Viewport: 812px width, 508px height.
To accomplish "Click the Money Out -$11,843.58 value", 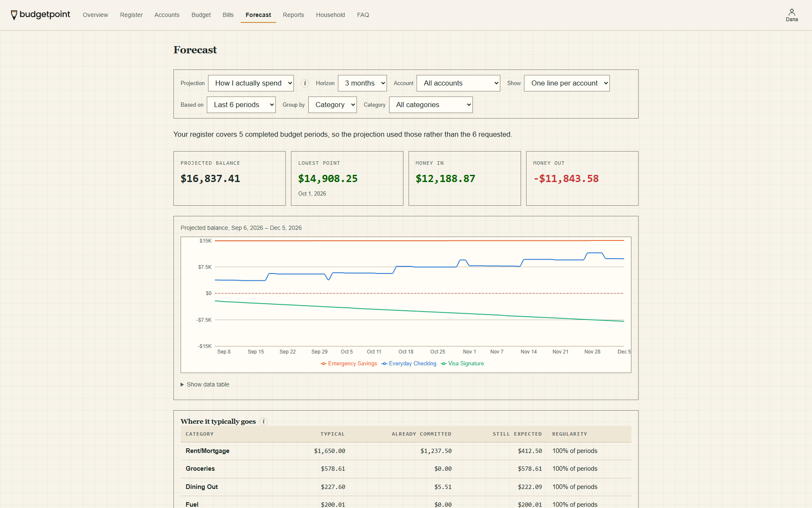I will click(x=566, y=179).
